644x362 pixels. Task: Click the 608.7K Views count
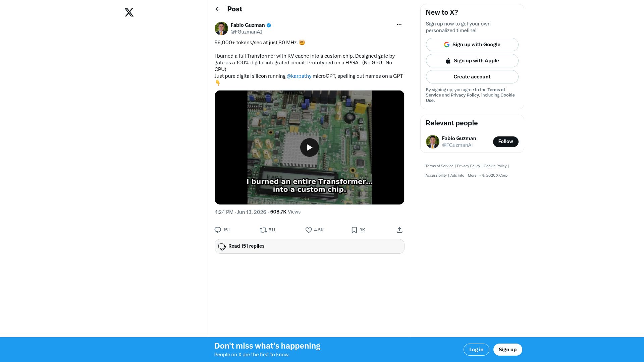[285, 212]
